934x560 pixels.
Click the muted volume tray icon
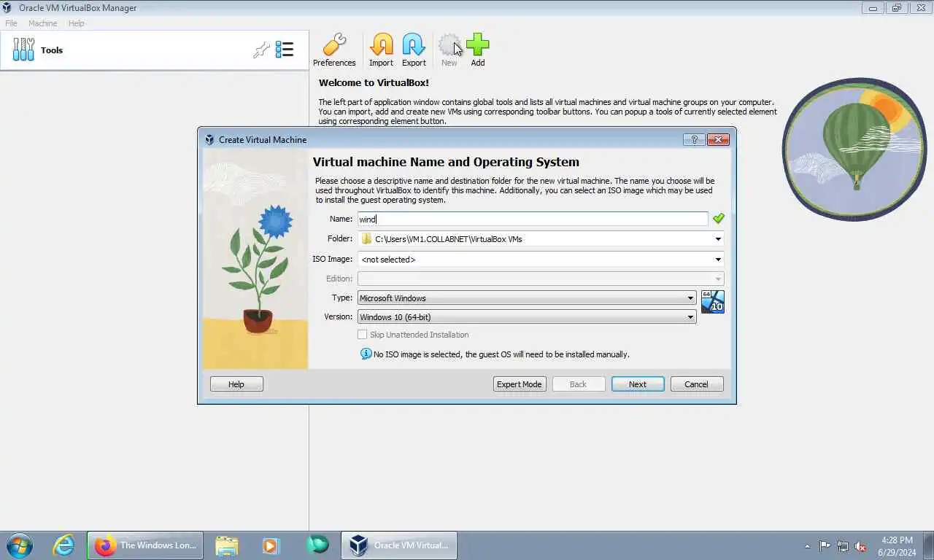[x=860, y=545]
